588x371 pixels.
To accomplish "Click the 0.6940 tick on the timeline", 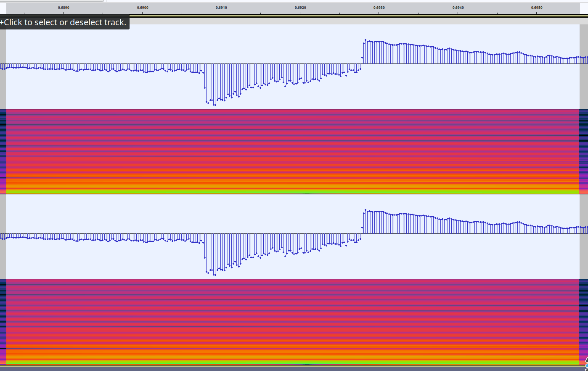I will [x=458, y=8].
